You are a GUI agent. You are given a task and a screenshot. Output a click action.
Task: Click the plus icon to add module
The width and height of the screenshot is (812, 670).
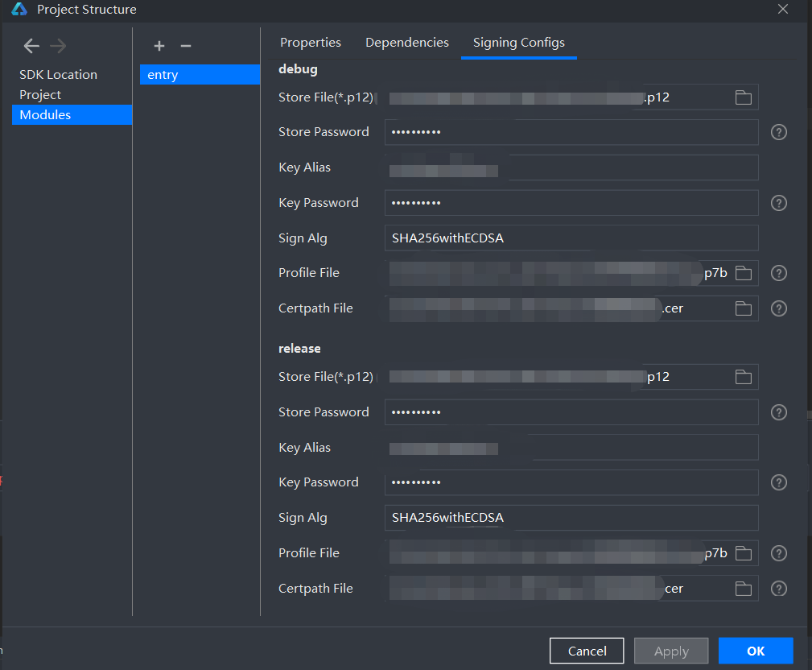[x=159, y=46]
